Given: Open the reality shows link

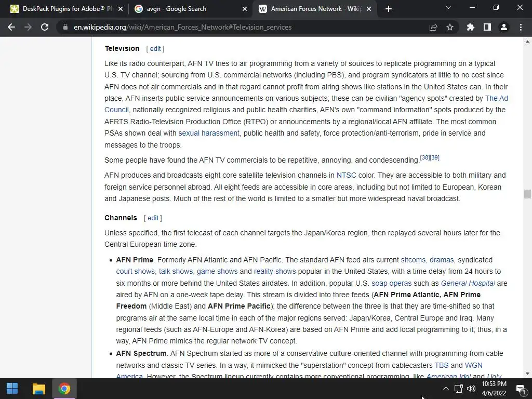Looking at the screenshot, I should 275,271.
